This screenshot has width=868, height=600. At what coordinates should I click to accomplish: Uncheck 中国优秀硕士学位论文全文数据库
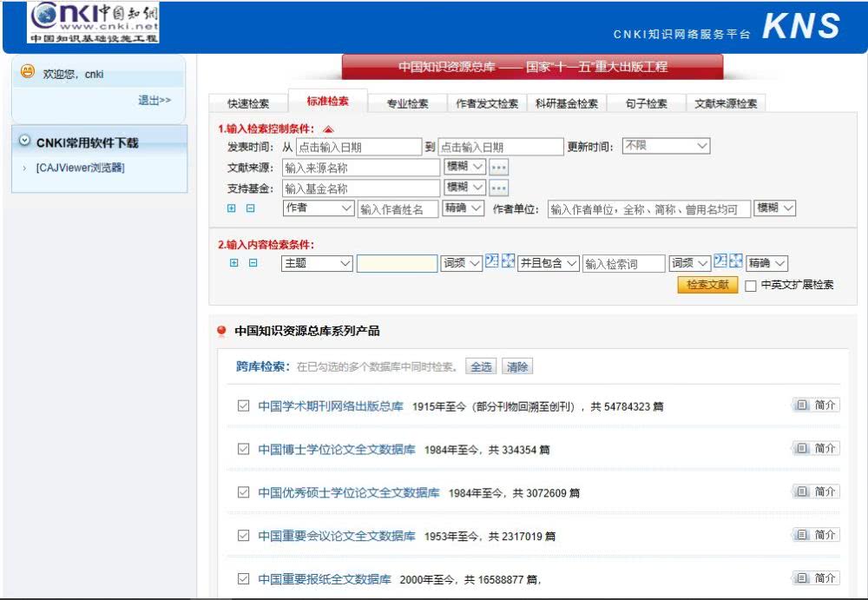coord(244,492)
